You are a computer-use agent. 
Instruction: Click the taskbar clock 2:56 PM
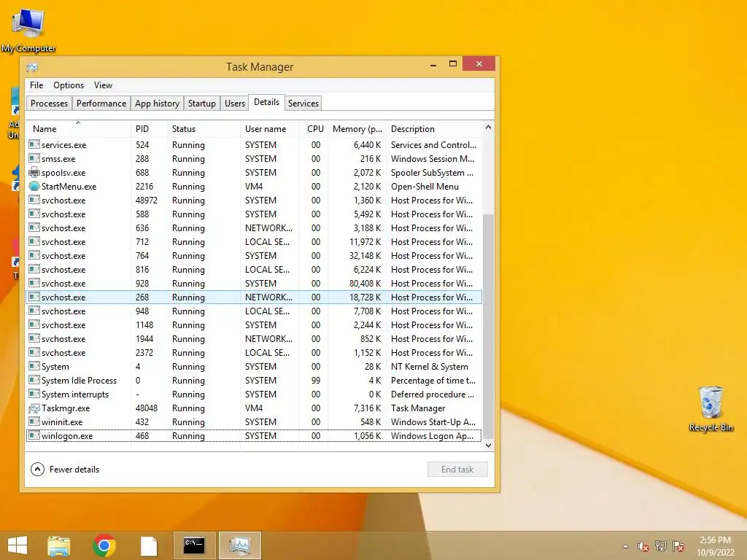pyautogui.click(x=715, y=540)
